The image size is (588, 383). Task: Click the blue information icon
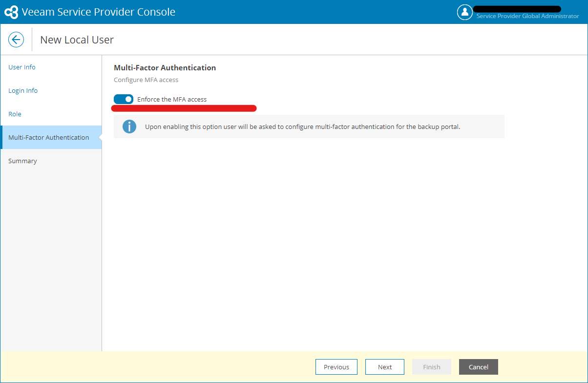pyautogui.click(x=129, y=127)
